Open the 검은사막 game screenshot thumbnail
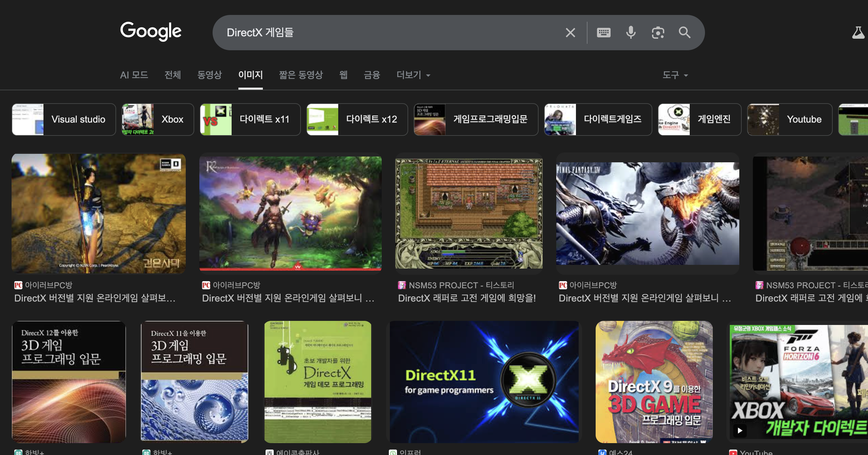This screenshot has height=455, width=868. (x=98, y=214)
